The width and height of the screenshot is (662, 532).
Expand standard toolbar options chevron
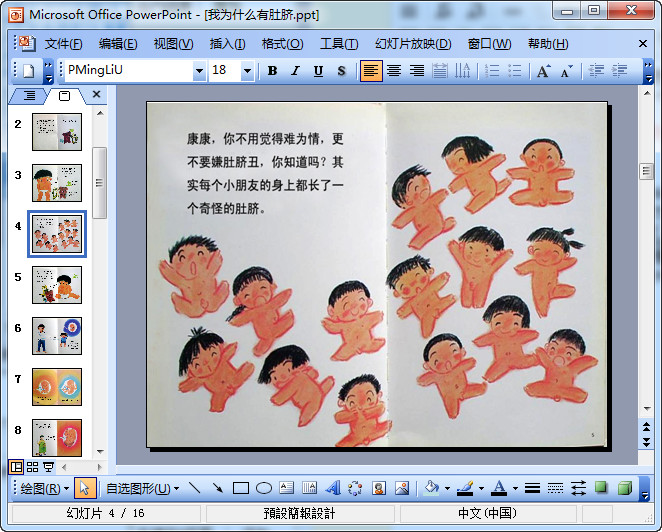[49, 71]
